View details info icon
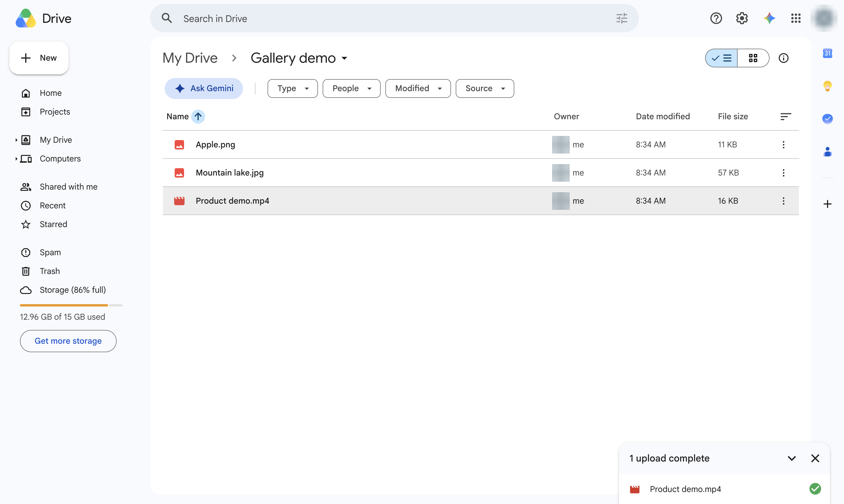Screen dimensions: 844x504 [x=783, y=58]
